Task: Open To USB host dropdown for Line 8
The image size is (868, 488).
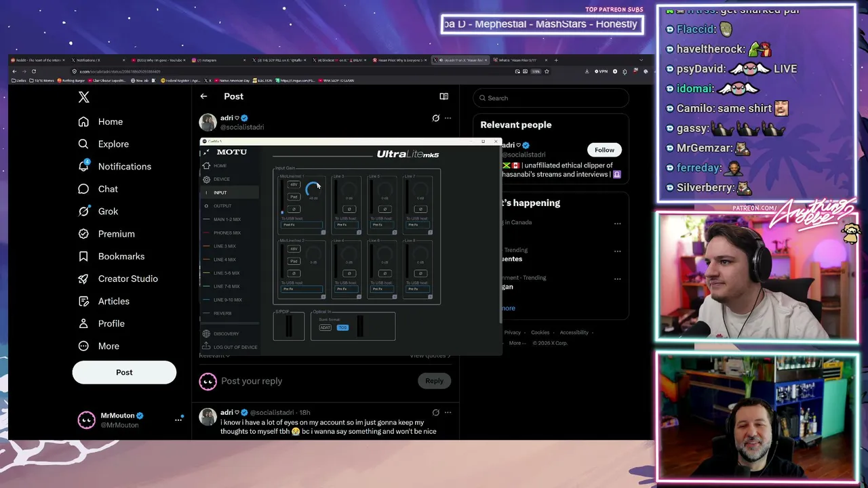Action: (418, 289)
